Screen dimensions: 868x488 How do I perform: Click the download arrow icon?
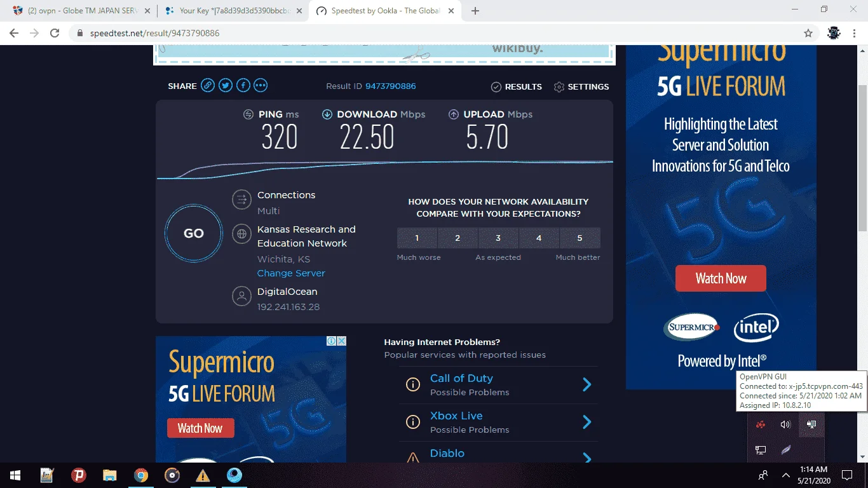pos(327,114)
